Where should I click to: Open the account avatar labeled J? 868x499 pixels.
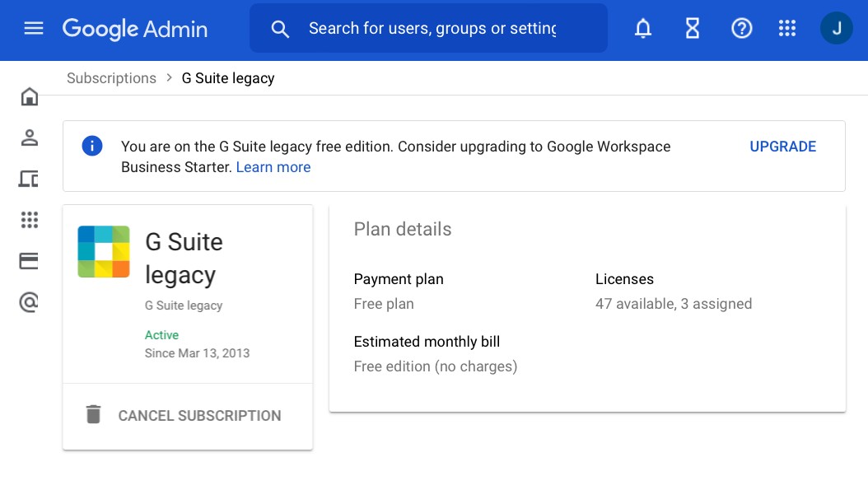pos(837,28)
